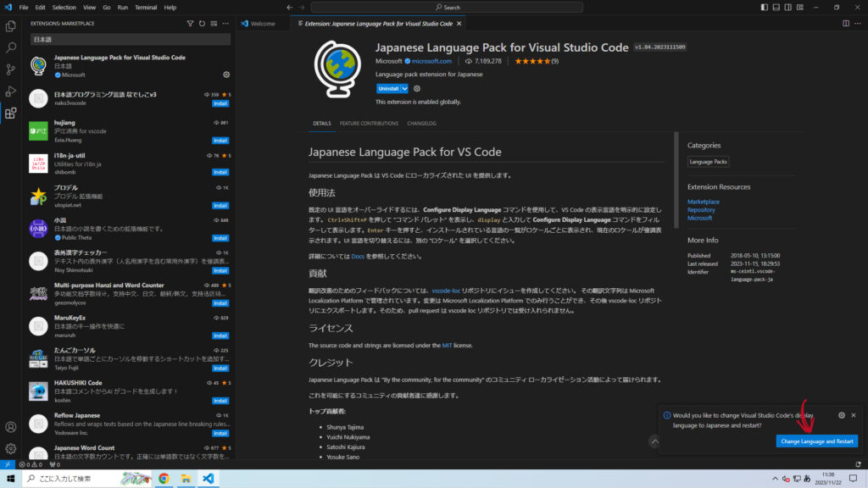Click the extensions search input field
This screenshot has height=488, width=868.
[130, 39]
